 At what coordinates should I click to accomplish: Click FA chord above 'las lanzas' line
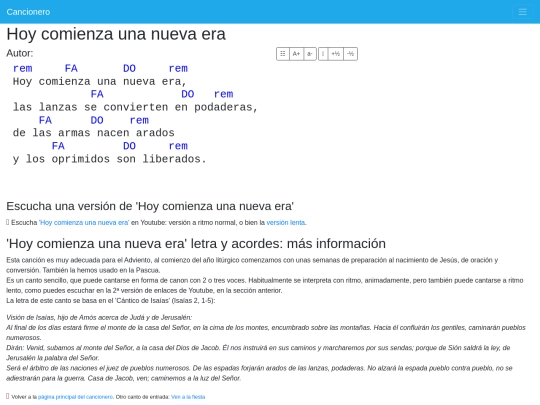click(97, 94)
